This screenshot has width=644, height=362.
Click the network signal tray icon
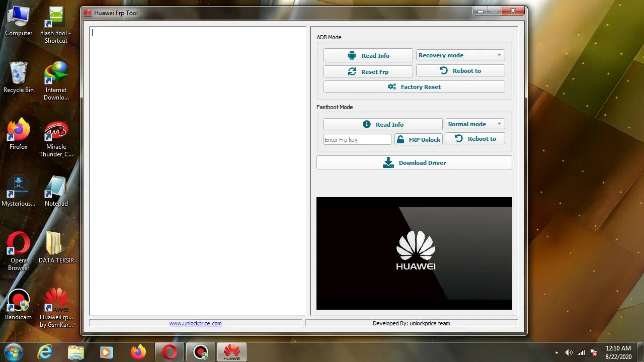point(582,352)
